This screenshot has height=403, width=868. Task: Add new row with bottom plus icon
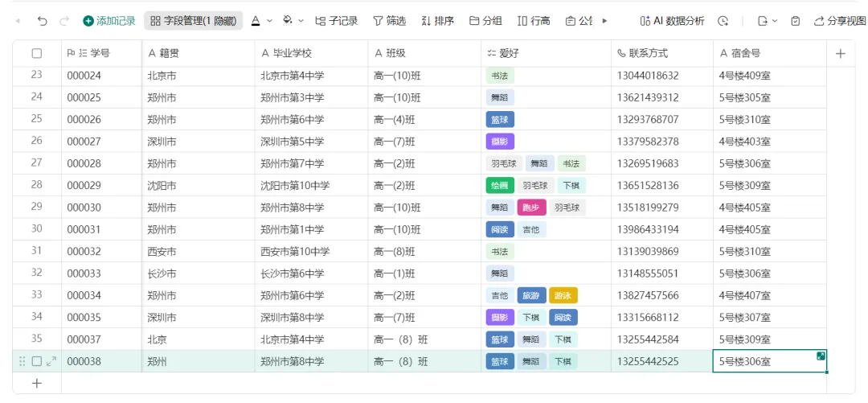pos(36,383)
